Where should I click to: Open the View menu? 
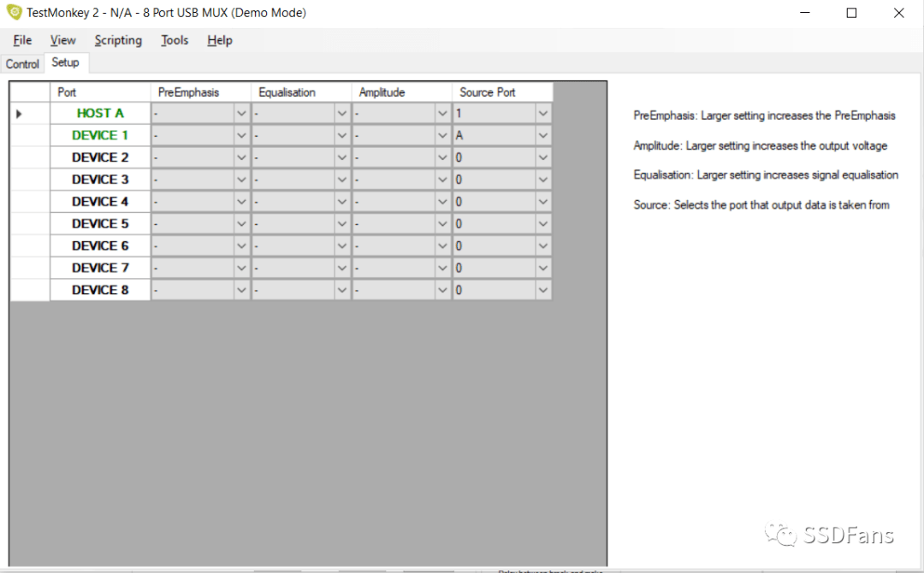(62, 40)
